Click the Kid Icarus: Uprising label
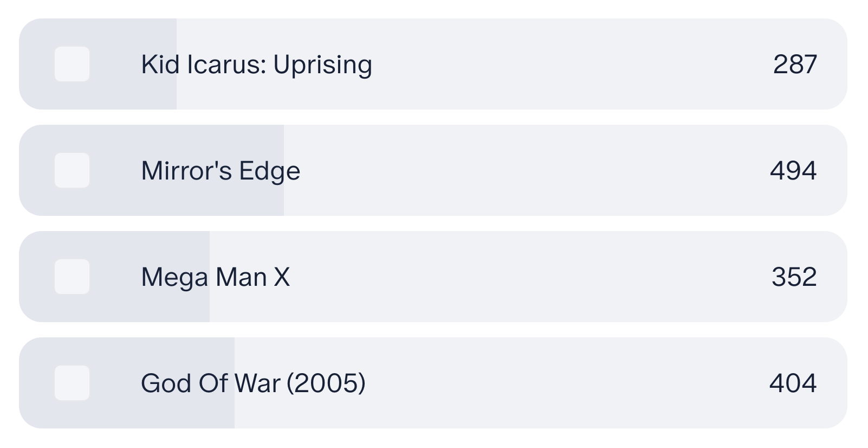 pyautogui.click(x=256, y=65)
